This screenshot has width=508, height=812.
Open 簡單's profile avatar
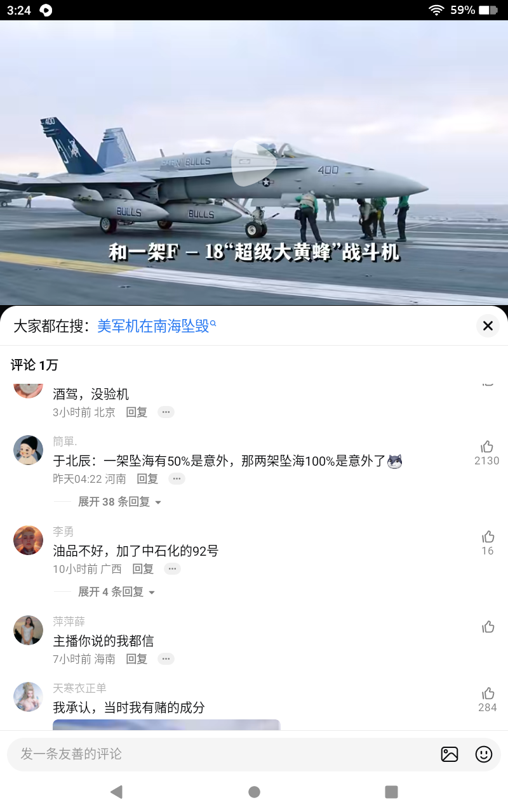[x=28, y=450]
